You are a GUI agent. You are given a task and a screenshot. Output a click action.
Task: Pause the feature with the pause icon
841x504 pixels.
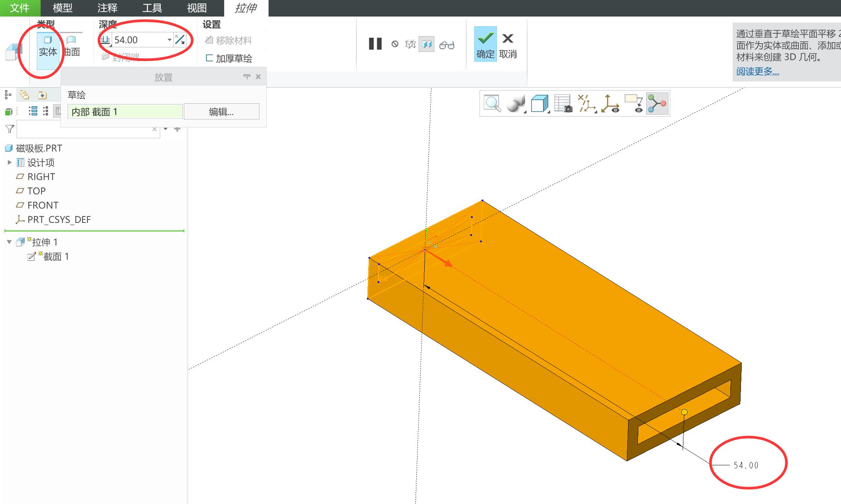coord(375,44)
